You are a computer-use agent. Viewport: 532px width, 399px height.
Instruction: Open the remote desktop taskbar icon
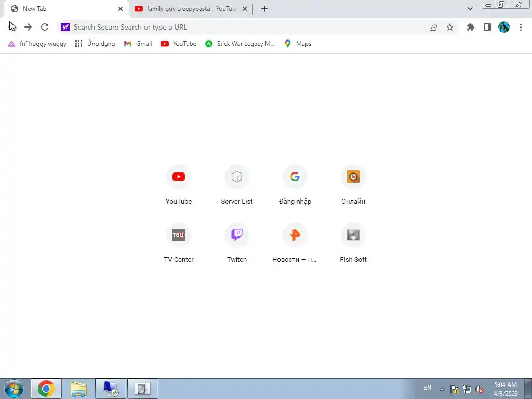click(x=111, y=389)
